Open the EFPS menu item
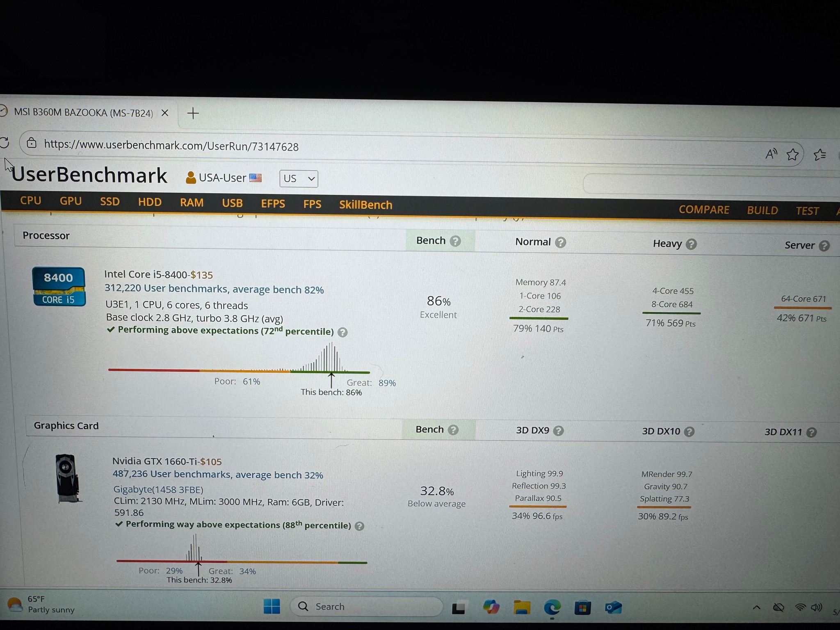The width and height of the screenshot is (840, 630). pyautogui.click(x=273, y=204)
